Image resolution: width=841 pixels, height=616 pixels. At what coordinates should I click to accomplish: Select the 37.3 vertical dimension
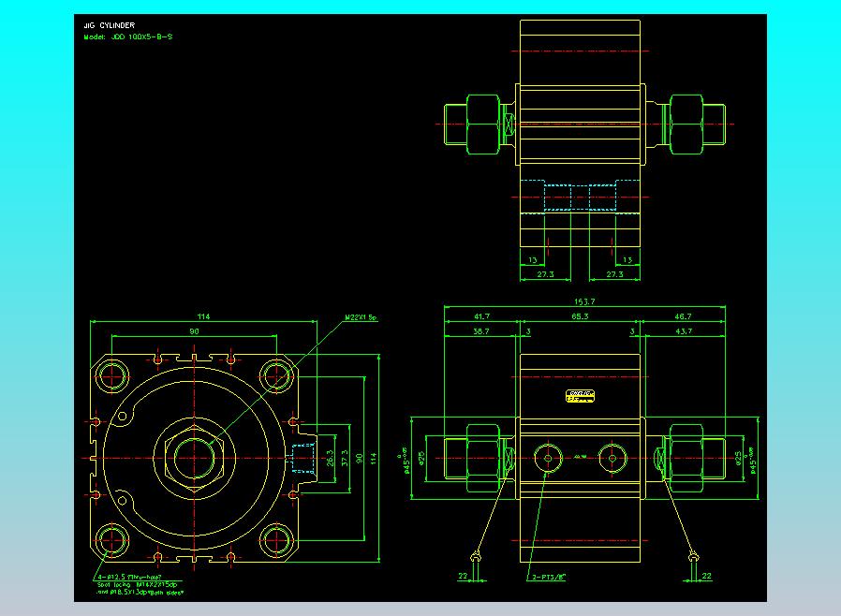point(345,458)
